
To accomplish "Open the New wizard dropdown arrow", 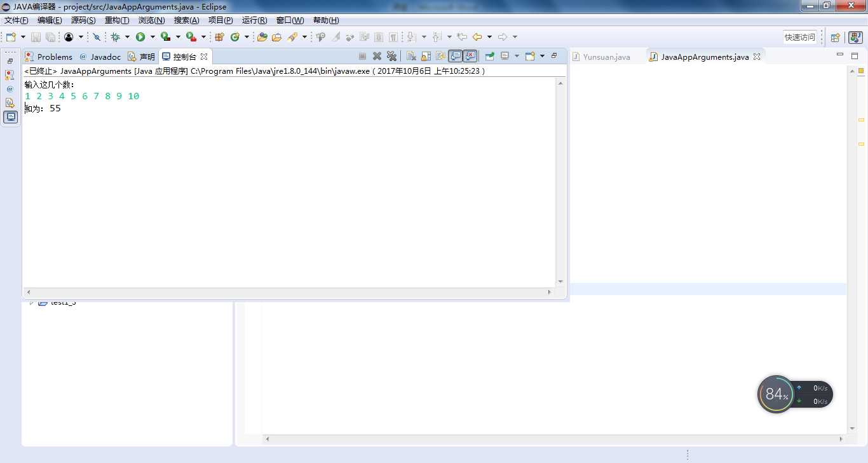I will pos(23,38).
